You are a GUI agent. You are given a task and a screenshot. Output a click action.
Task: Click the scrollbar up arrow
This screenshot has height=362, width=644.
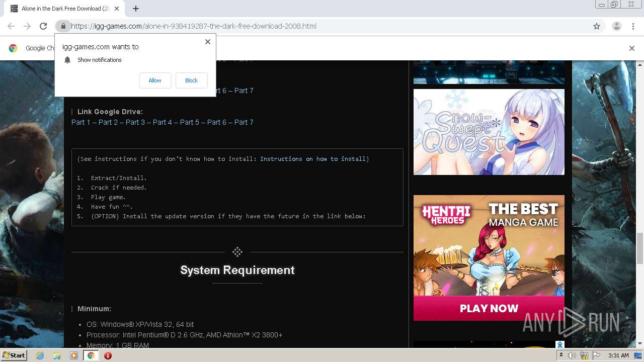point(639,64)
